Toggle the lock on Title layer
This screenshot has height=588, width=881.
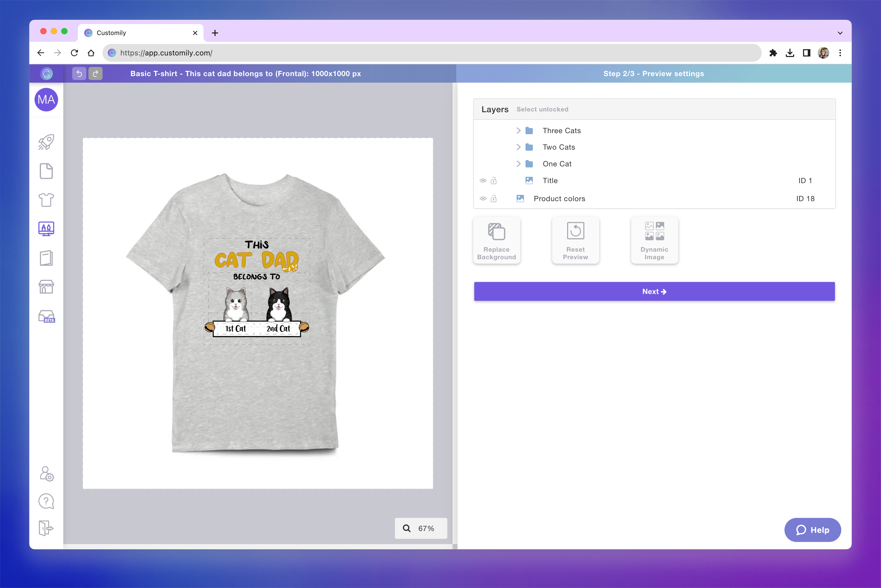[494, 181]
